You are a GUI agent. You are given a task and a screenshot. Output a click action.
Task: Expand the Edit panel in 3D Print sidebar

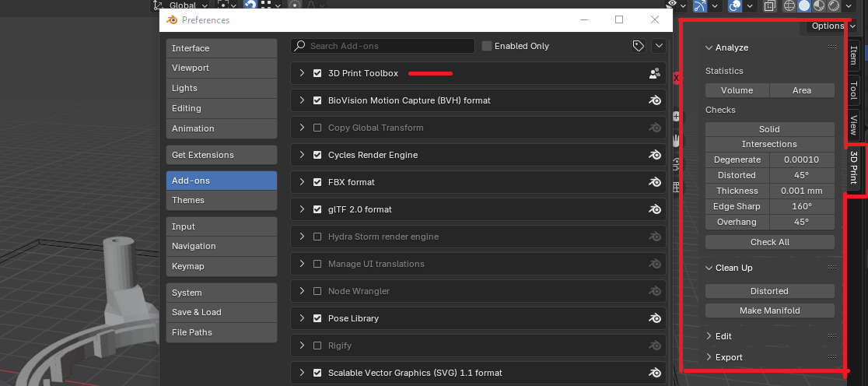pyautogui.click(x=709, y=336)
